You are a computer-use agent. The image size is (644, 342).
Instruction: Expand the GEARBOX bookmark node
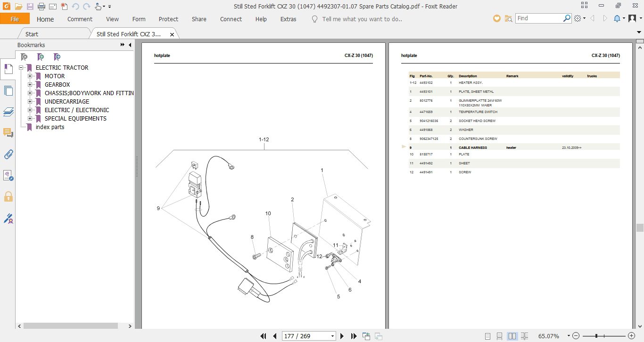point(30,84)
